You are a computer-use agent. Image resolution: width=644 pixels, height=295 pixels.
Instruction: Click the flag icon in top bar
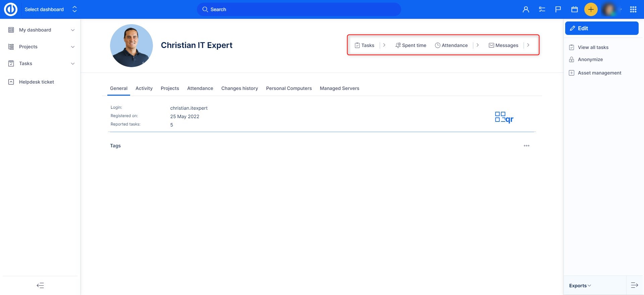point(558,9)
